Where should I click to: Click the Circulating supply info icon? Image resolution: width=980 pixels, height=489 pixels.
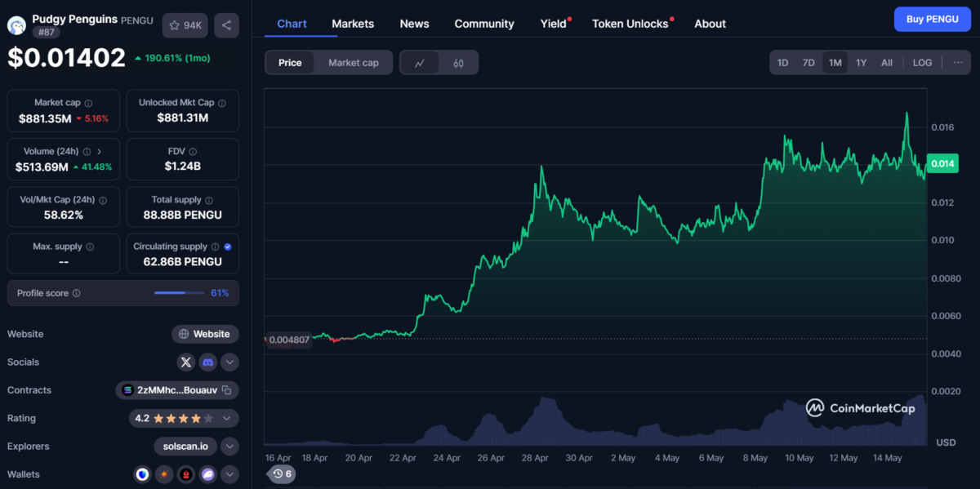click(x=215, y=247)
